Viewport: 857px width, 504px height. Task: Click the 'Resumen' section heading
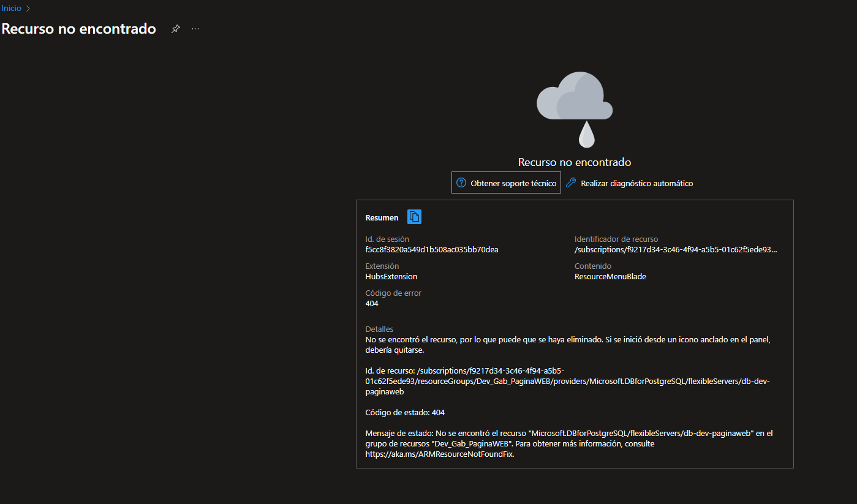coord(382,217)
